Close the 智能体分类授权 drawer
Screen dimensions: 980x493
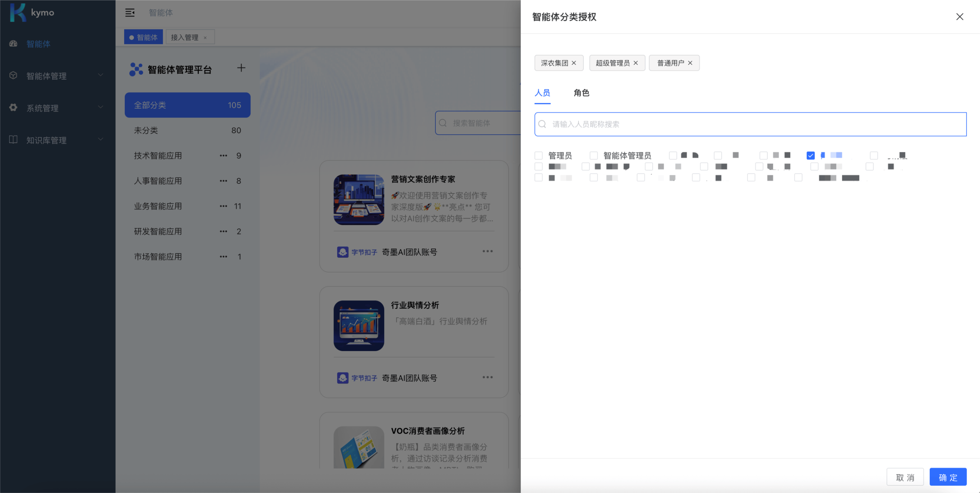959,17
